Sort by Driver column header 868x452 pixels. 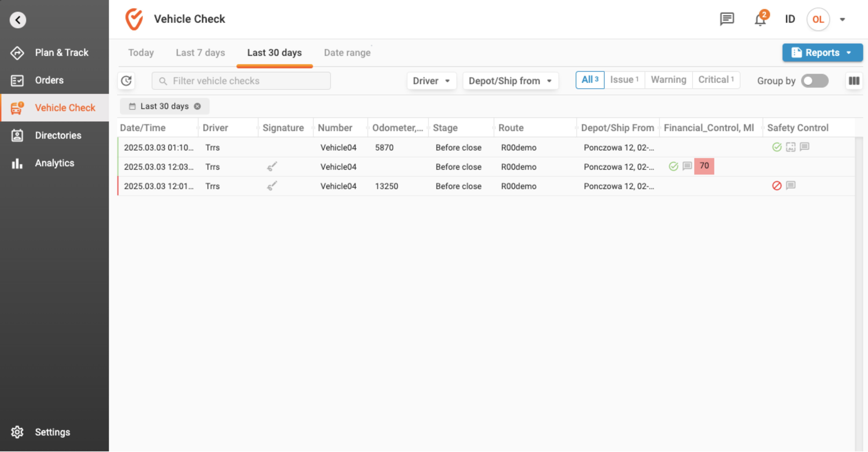tap(215, 128)
